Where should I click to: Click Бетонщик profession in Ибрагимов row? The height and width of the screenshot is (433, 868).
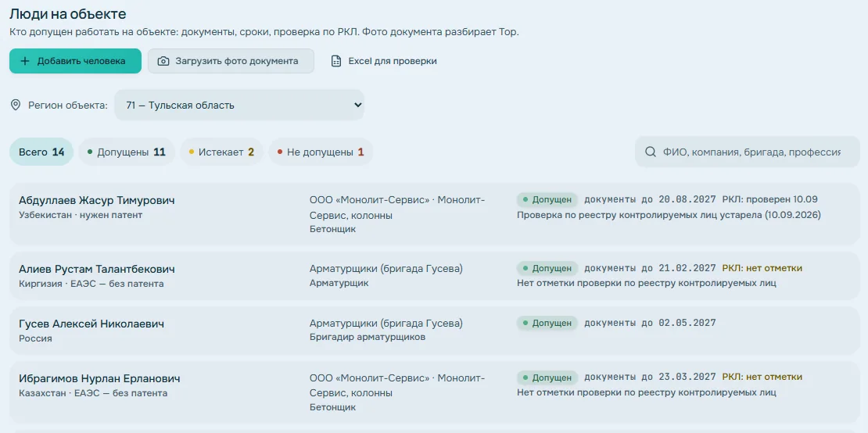coord(332,407)
